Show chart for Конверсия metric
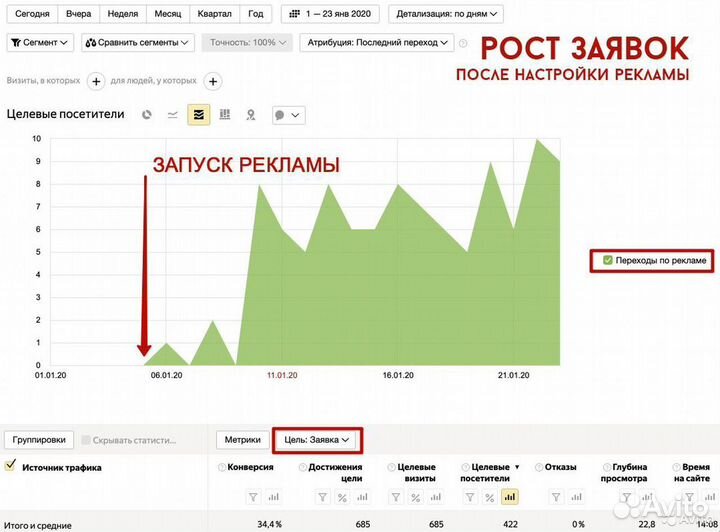 pyautogui.click(x=274, y=497)
